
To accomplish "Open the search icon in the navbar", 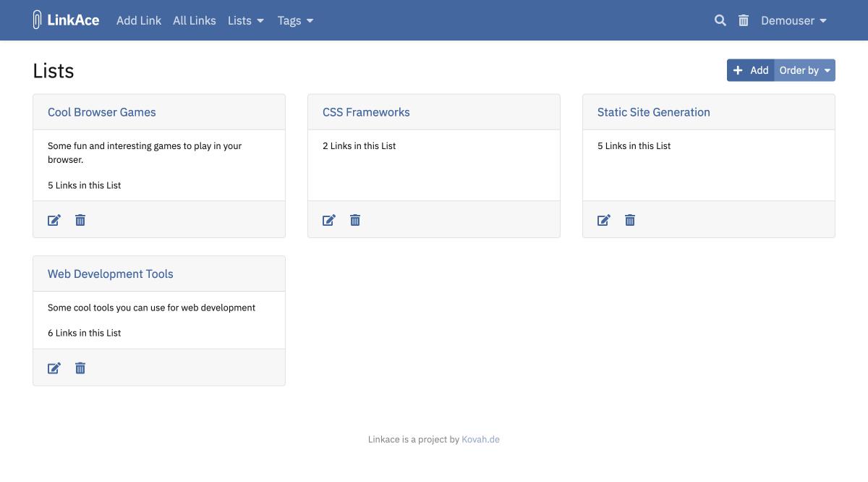I will (720, 20).
